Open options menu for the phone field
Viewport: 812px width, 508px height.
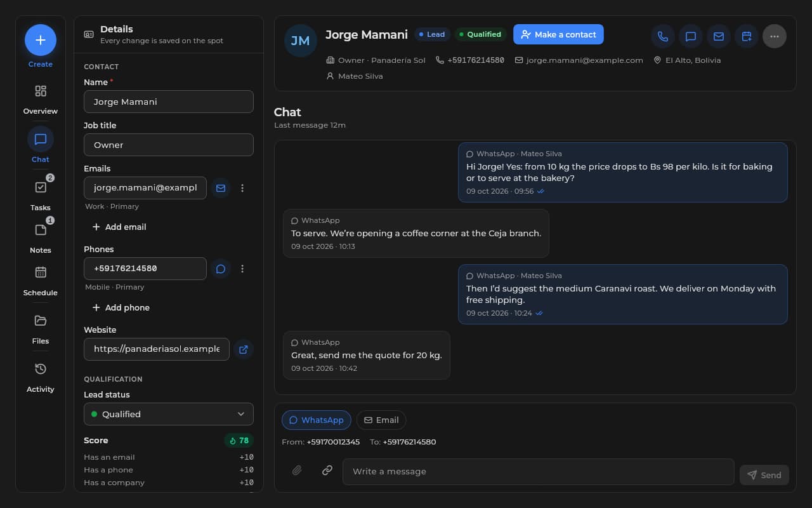(242, 269)
